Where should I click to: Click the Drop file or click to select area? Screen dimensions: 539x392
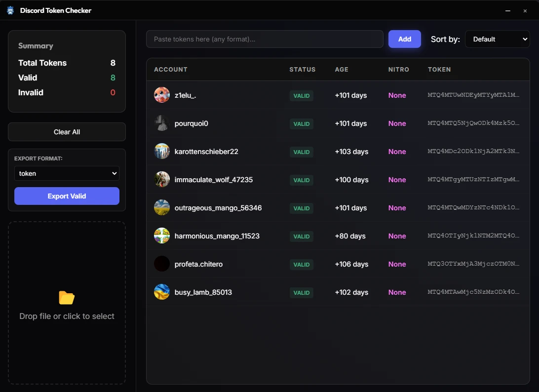(x=67, y=303)
